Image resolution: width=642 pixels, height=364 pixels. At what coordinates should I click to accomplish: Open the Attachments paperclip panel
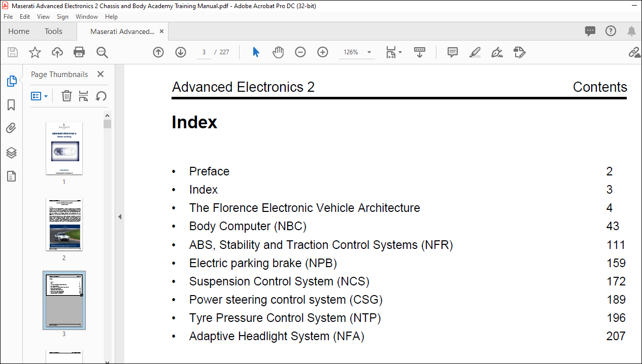point(11,129)
